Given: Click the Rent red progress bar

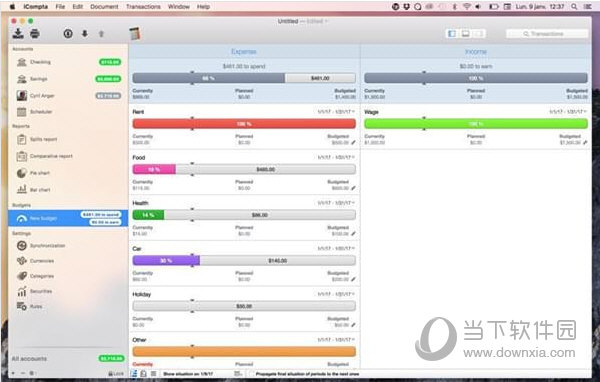Looking at the screenshot, I should [244, 124].
